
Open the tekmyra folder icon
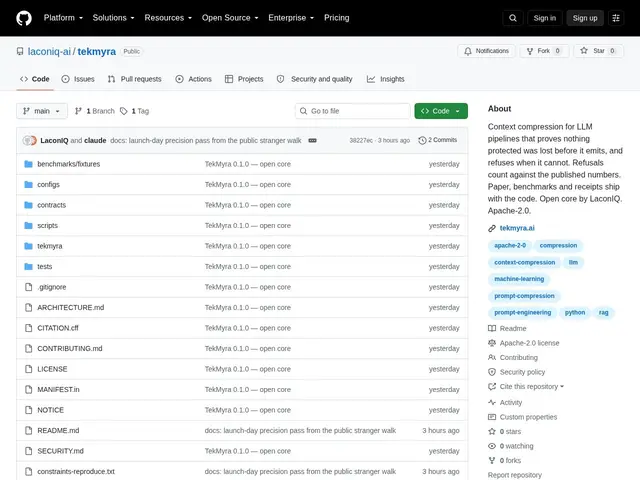[28, 246]
